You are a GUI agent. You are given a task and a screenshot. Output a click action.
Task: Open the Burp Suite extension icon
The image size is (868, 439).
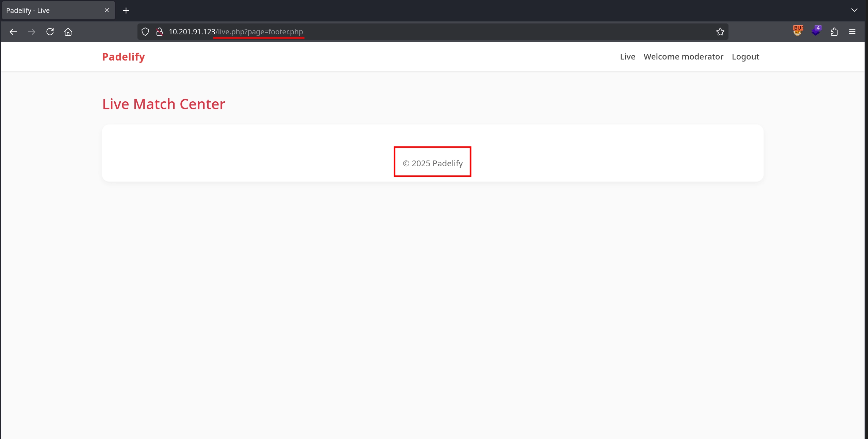[x=798, y=31]
